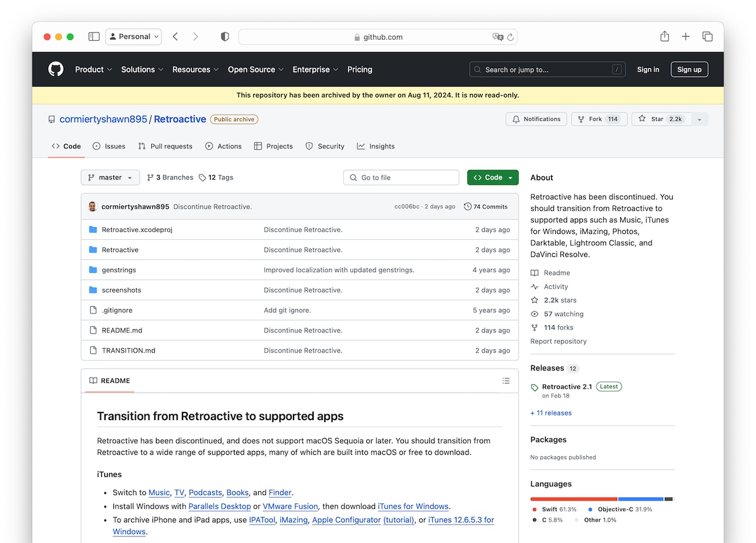Switch to the Issues tab
This screenshot has height=543, width=756.
point(109,146)
